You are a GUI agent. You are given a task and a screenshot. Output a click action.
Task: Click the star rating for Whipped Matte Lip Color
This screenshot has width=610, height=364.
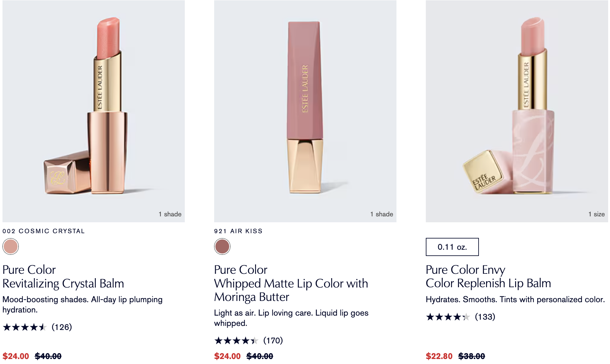236,341
